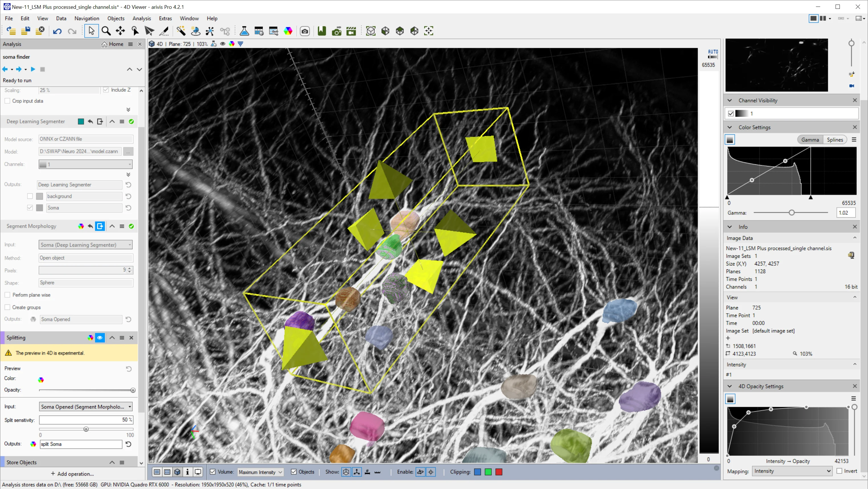Toggle the Include Z checkbox
Image resolution: width=868 pixels, height=489 pixels.
[x=106, y=90]
